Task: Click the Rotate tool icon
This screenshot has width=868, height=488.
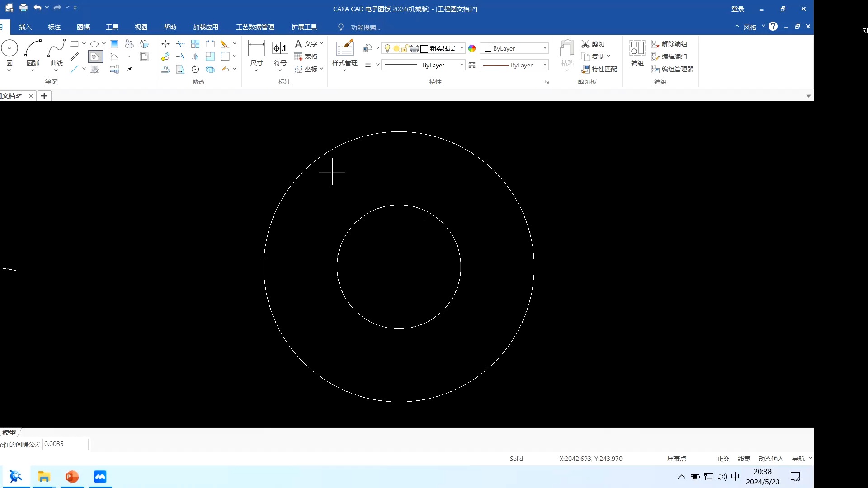Action: (195, 69)
